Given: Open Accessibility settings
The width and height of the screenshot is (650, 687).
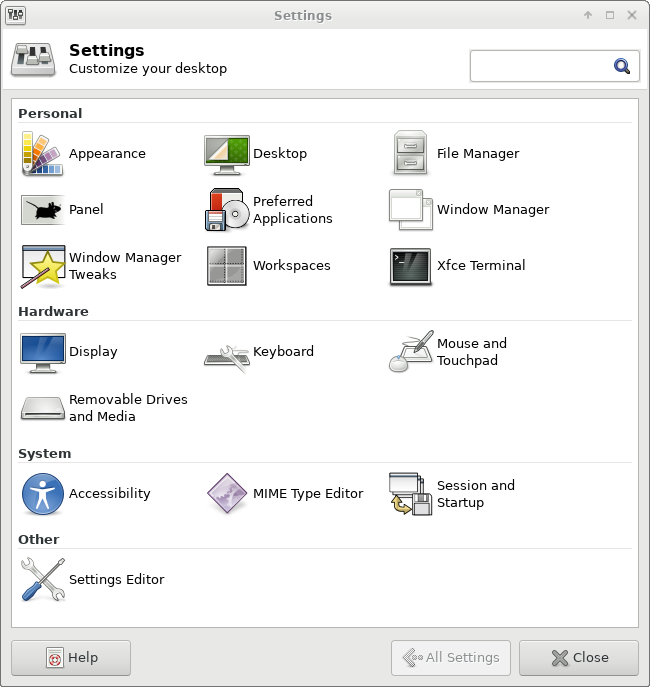Looking at the screenshot, I should [86, 493].
